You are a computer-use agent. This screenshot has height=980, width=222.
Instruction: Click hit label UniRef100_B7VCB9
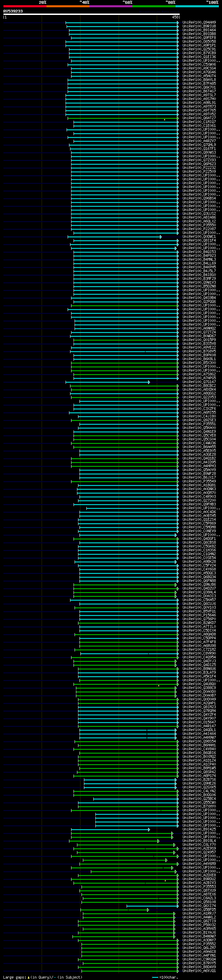click(x=199, y=53)
